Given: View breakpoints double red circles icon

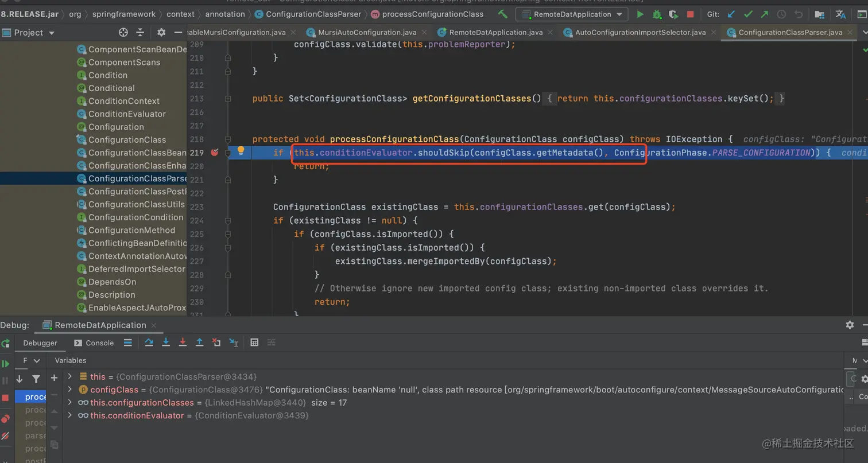Looking at the screenshot, I should pyautogui.click(x=5, y=419).
